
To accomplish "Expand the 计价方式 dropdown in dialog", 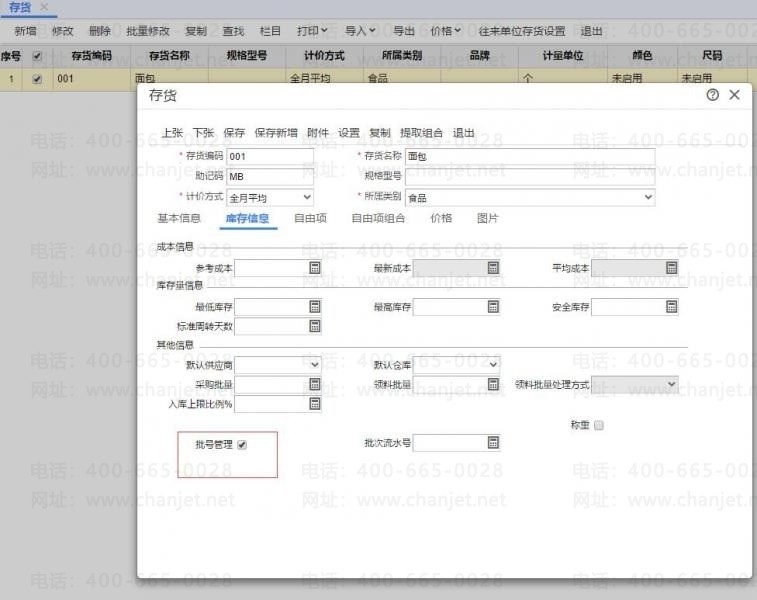I will [x=307, y=197].
